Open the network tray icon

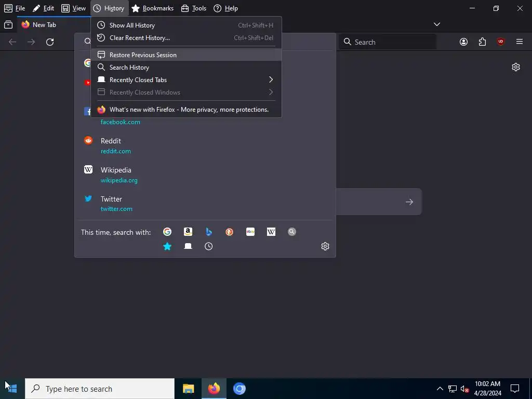[453, 389]
